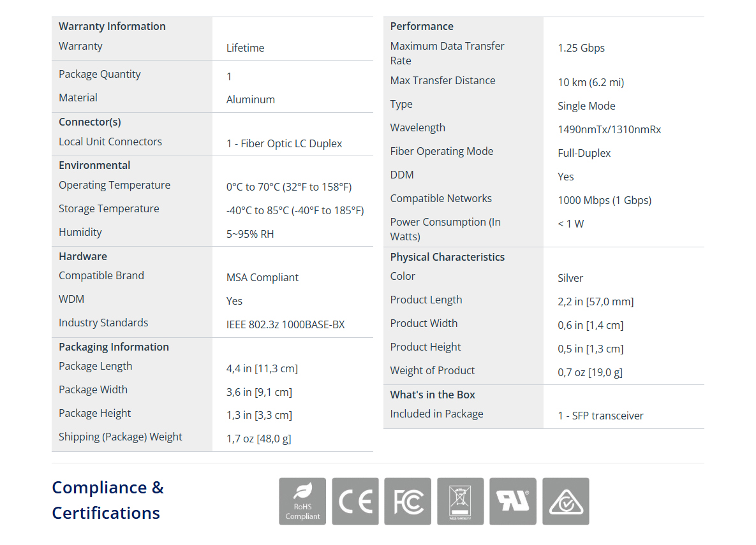Select Product Length value 2,2 in

[595, 302]
